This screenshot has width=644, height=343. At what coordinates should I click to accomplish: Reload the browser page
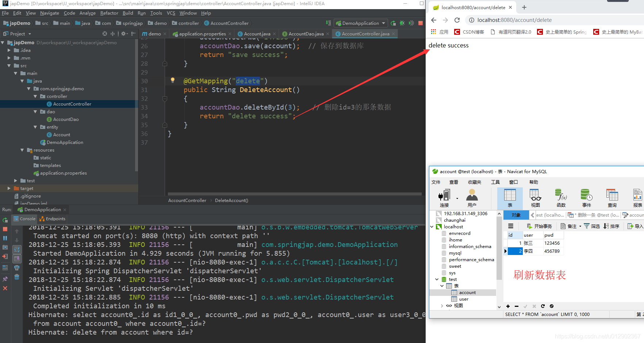click(x=457, y=20)
